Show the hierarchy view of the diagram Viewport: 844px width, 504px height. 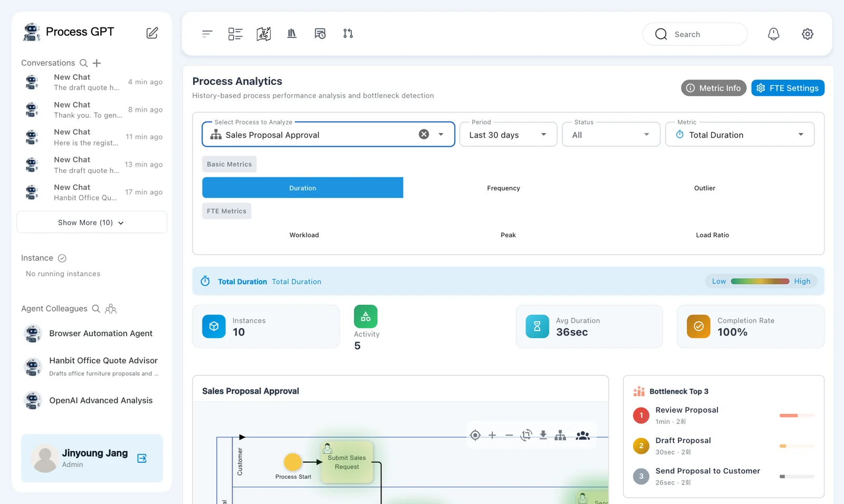[x=560, y=435]
